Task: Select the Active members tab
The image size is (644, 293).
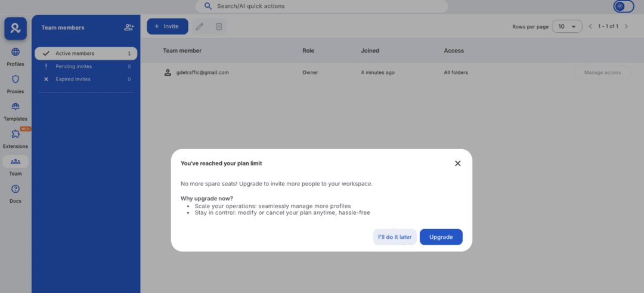Action: 86,53
